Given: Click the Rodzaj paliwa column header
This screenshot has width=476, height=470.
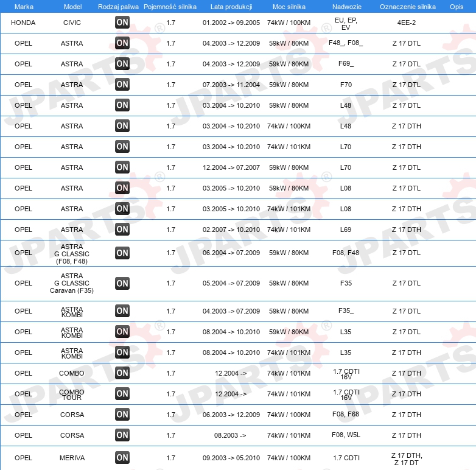Looking at the screenshot, I should 118,7.
